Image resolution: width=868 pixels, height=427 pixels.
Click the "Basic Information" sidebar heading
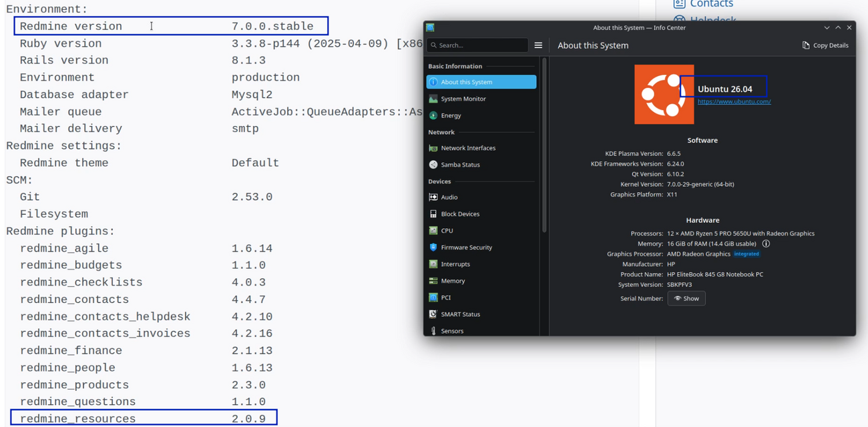pos(455,66)
